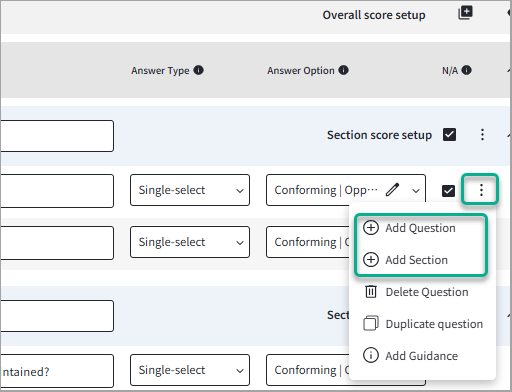Open the kebab menu on Section score setup row
This screenshot has width=512, height=392.
tap(482, 135)
